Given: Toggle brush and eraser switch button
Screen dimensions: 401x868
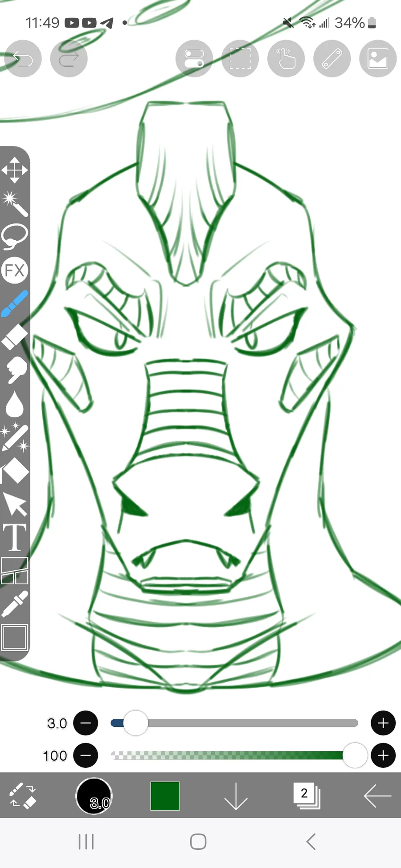Looking at the screenshot, I should point(23,796).
